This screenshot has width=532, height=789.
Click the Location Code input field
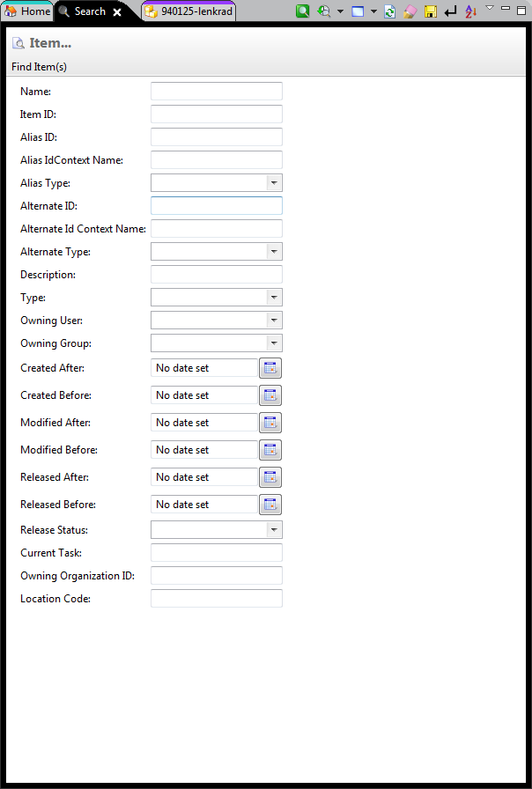coord(217,598)
